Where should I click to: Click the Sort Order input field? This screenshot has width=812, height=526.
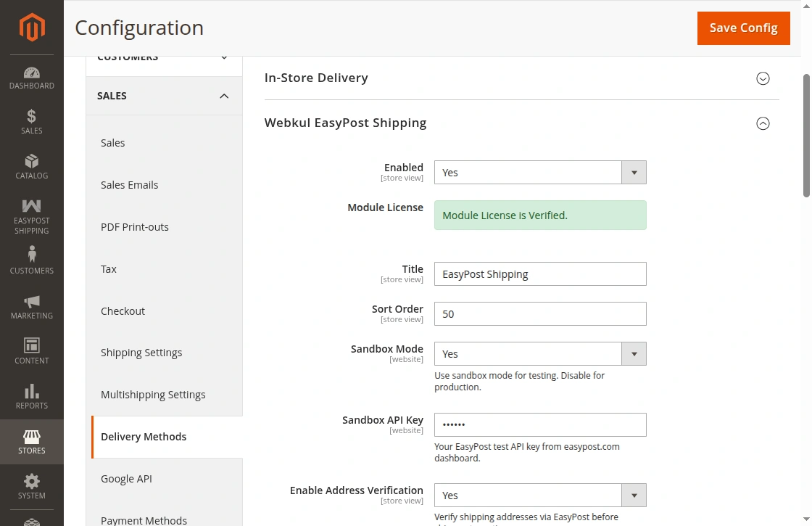pos(540,314)
